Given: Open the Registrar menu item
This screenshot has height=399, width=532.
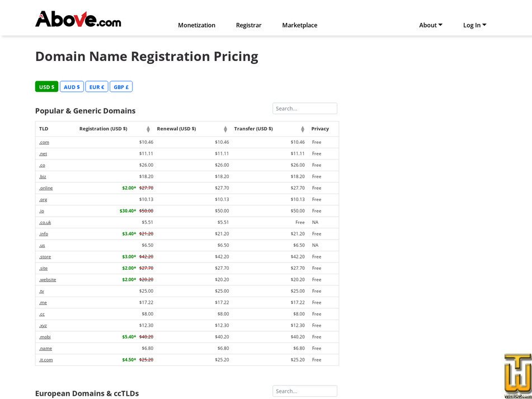Looking at the screenshot, I should tap(249, 25).
